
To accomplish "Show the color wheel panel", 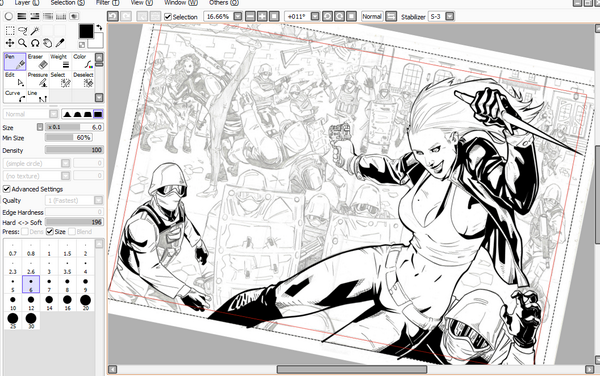I will pos(8,16).
